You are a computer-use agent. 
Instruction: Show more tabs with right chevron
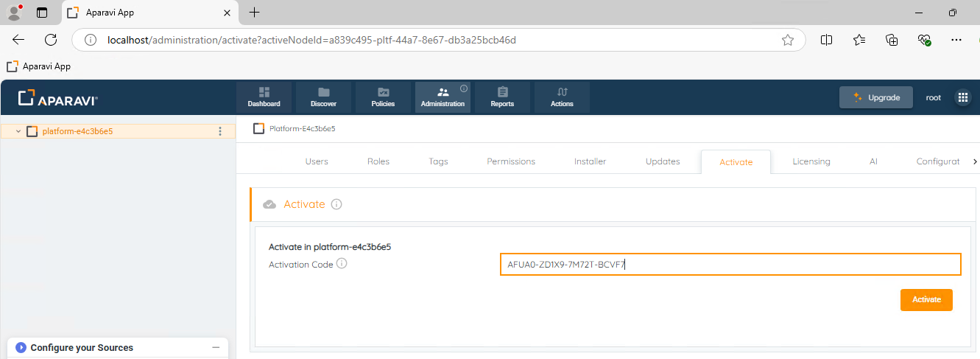click(975, 161)
